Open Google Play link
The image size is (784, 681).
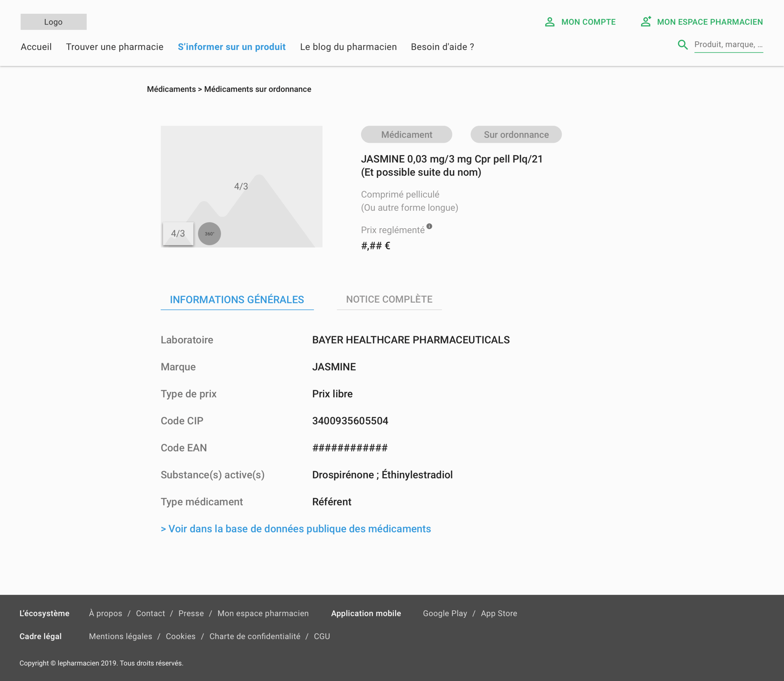[445, 613]
